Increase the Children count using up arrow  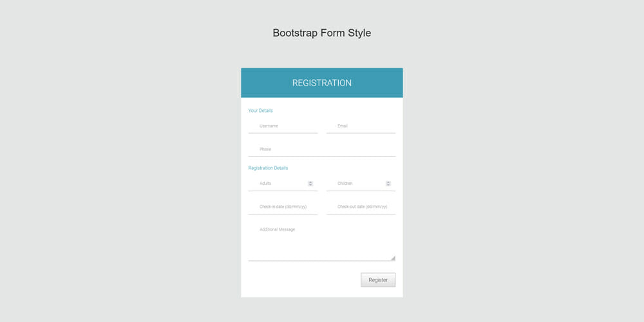388,182
